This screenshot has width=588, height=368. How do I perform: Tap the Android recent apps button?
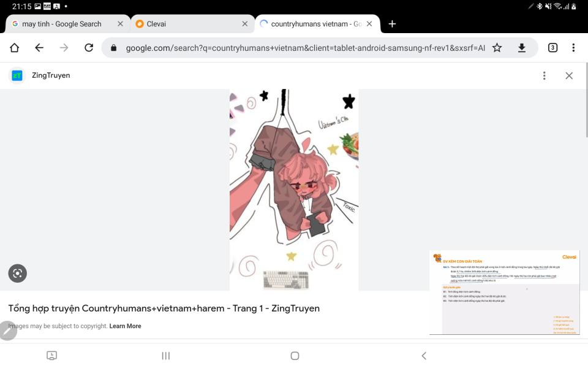click(166, 356)
